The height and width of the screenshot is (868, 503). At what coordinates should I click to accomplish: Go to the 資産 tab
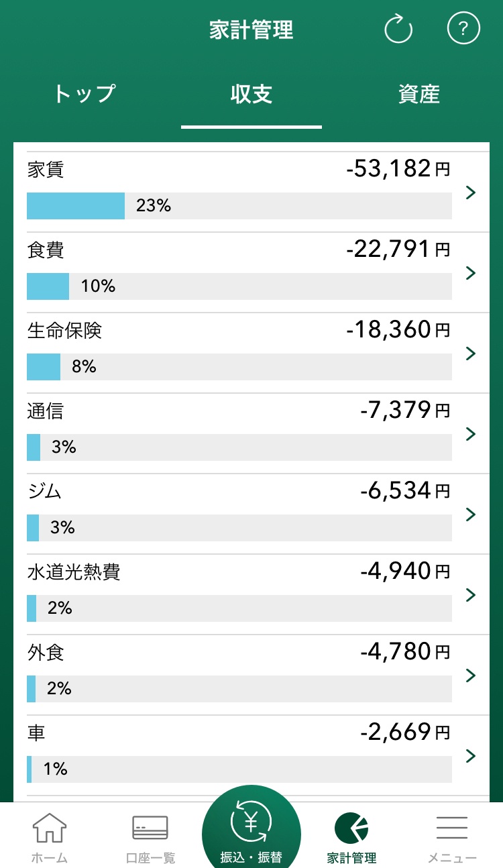[x=418, y=94]
